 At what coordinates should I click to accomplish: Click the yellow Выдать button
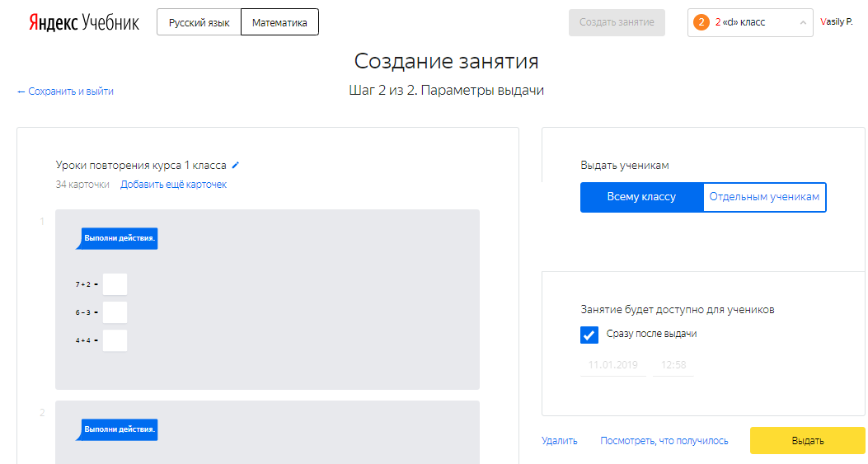808,441
